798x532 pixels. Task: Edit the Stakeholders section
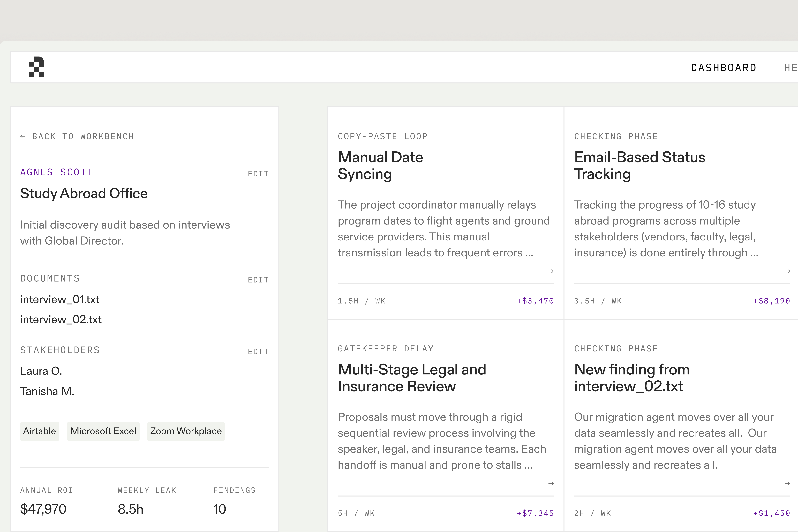tap(258, 351)
